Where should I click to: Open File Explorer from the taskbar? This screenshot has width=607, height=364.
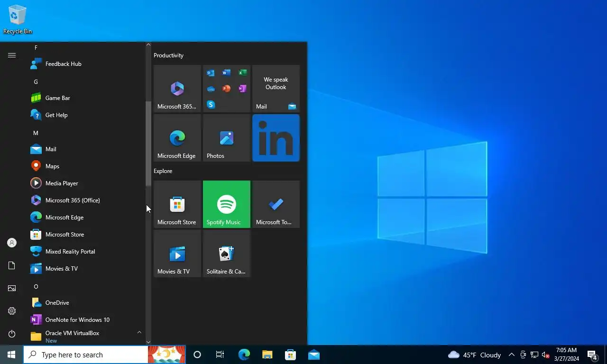[267, 355]
